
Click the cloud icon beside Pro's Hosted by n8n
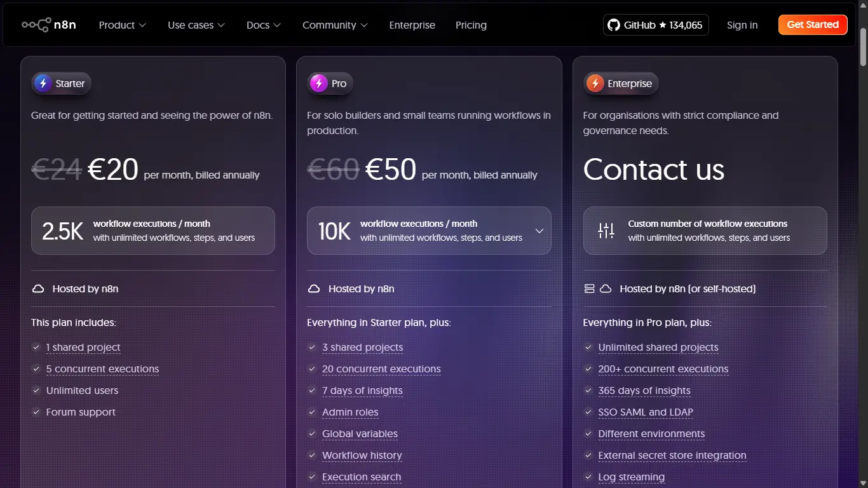click(314, 288)
